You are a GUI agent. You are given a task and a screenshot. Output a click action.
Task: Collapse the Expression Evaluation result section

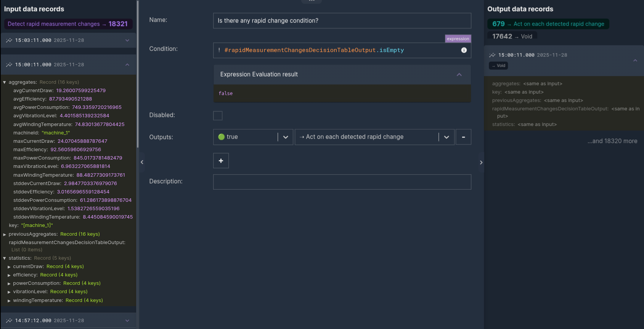click(x=459, y=75)
